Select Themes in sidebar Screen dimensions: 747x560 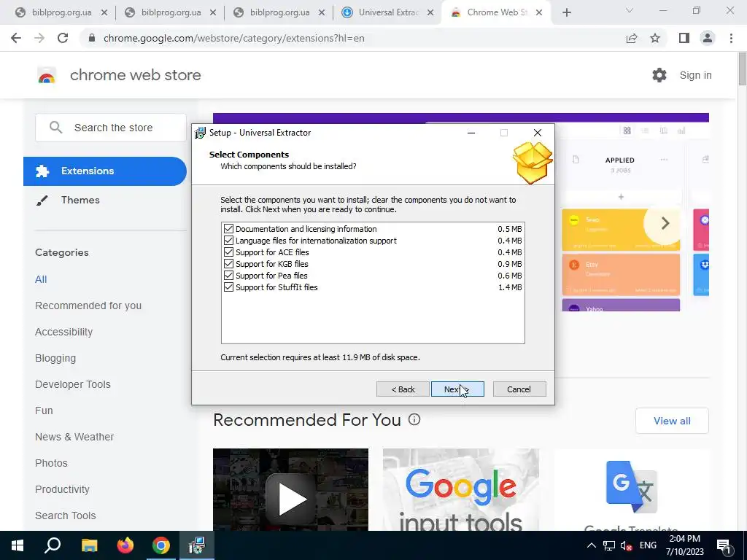80,200
